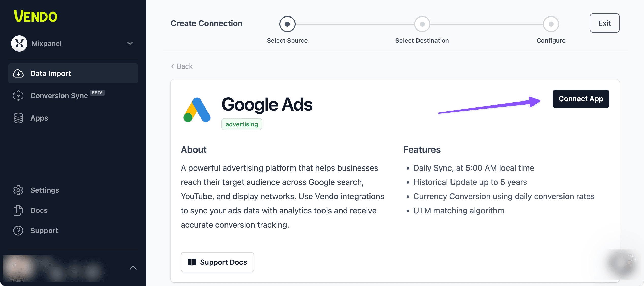This screenshot has height=286, width=644.
Task: Select the Select Destination step circle
Action: (422, 24)
